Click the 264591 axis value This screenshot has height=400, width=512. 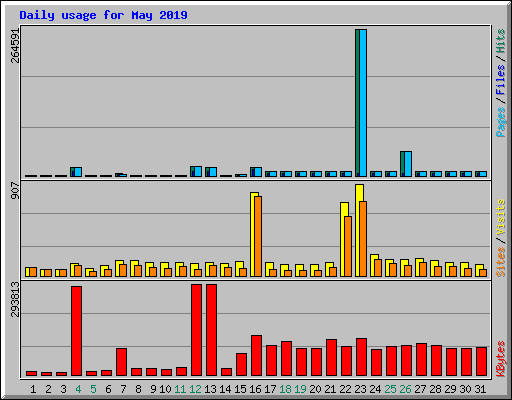pyautogui.click(x=15, y=46)
